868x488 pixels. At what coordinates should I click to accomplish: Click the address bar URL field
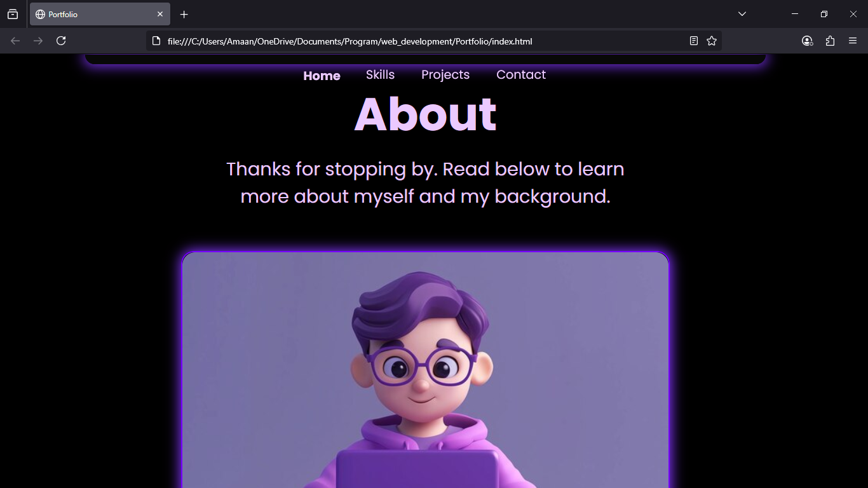tap(419, 41)
